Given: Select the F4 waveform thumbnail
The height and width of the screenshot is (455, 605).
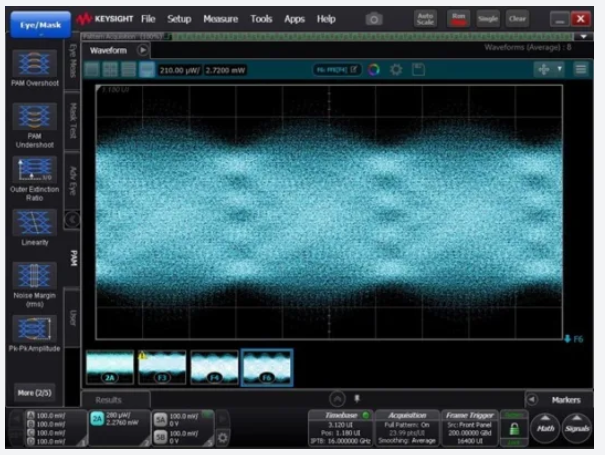Looking at the screenshot, I should (215, 367).
